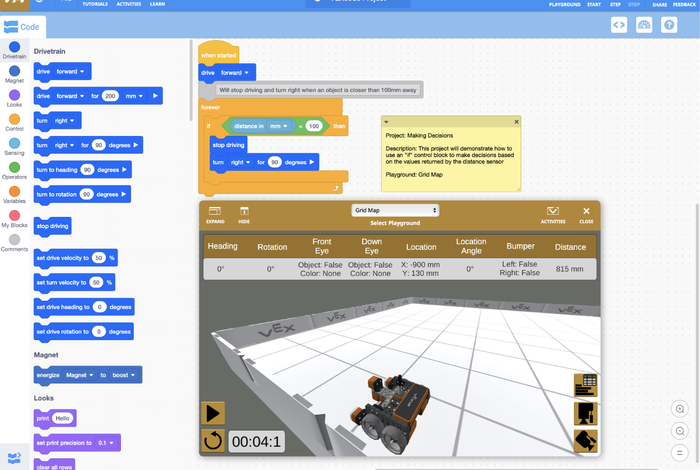Viewport: 700px width, 470px height.
Task: Edit the 200 value in drive for block
Action: click(110, 96)
